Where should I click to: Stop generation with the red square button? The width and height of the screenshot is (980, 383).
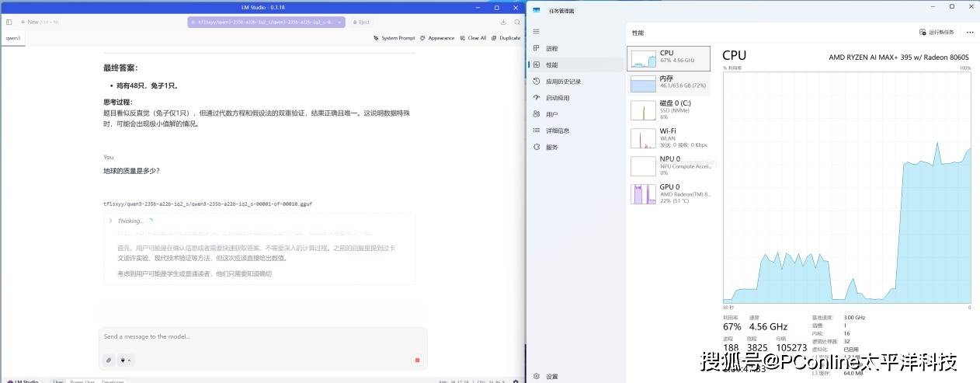(x=417, y=360)
